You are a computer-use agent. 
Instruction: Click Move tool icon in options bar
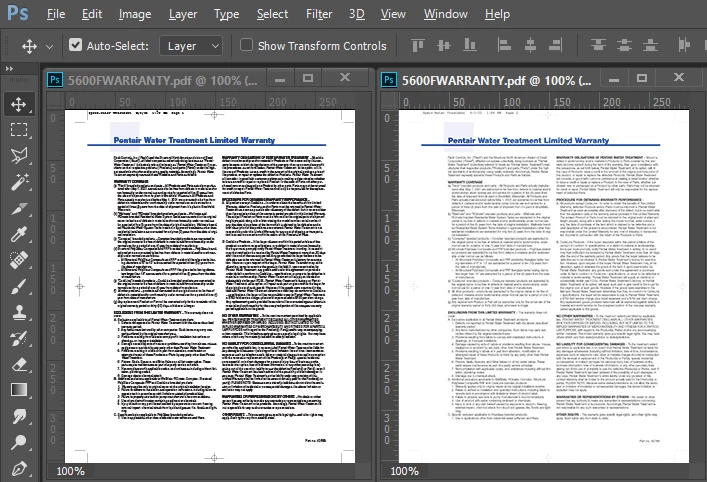click(29, 46)
